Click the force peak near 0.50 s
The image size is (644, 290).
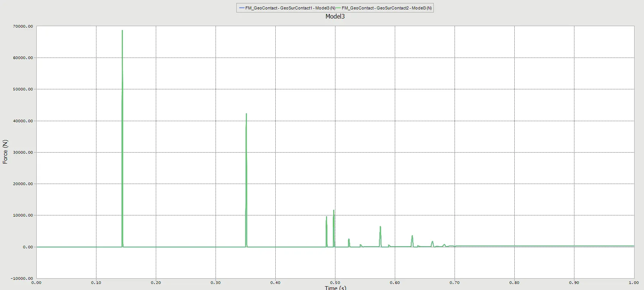point(334,228)
